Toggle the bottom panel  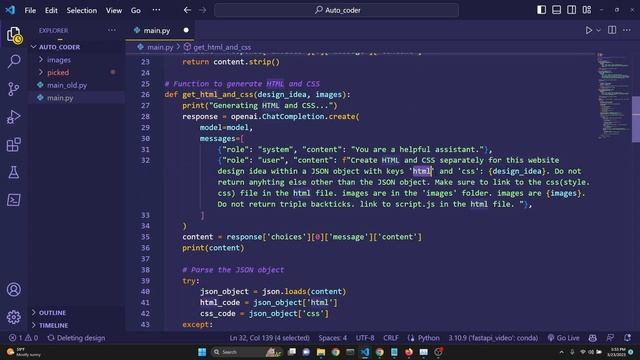556,10
